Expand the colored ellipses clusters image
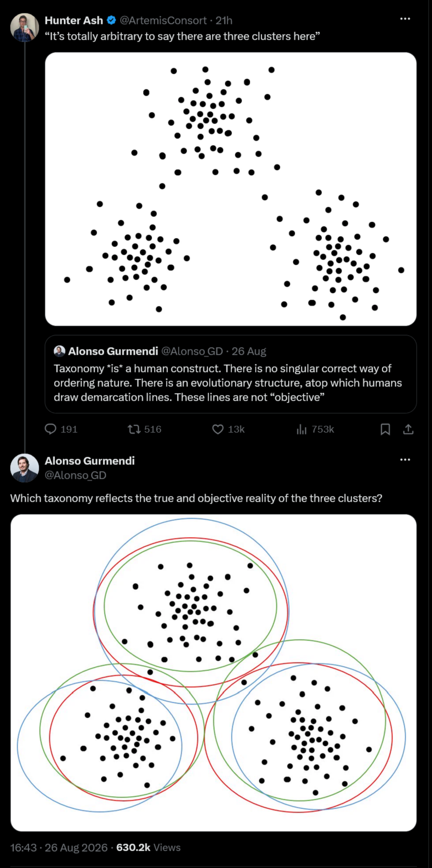This screenshot has height=868, width=432. tap(213, 673)
